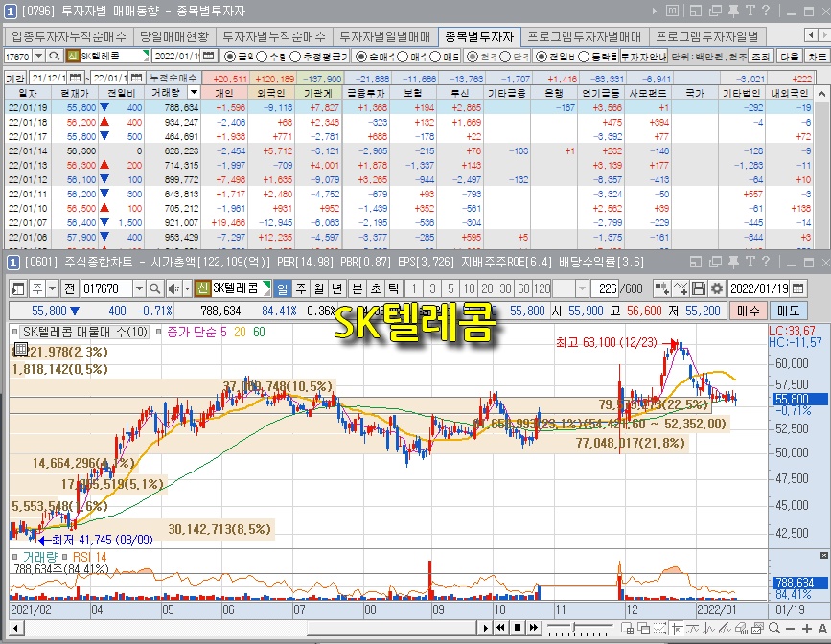This screenshot has height=644, width=831.
Task: Click the search magnifier next to code 017670 in the chart toolbar
Action: click(x=154, y=288)
